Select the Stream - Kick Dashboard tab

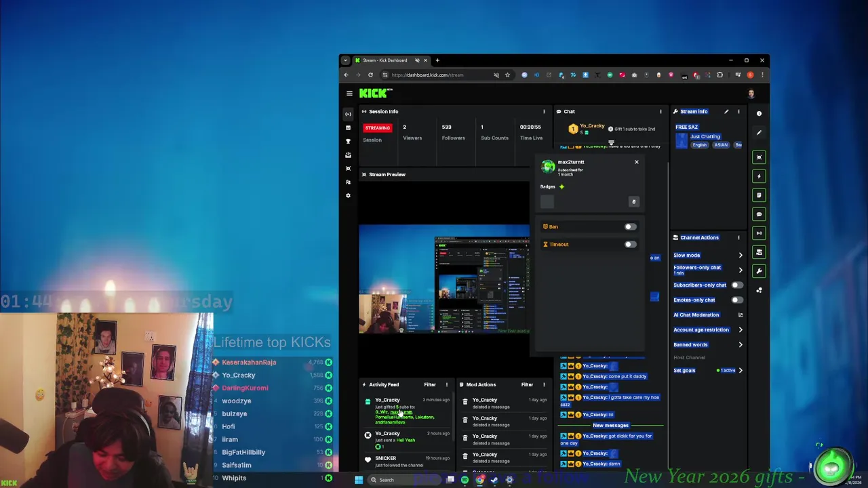(x=391, y=60)
